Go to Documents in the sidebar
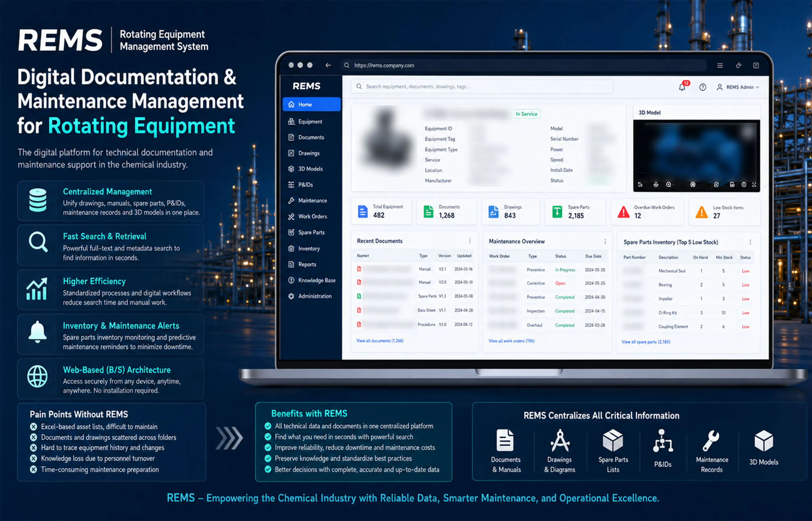The image size is (812, 521). [306, 137]
